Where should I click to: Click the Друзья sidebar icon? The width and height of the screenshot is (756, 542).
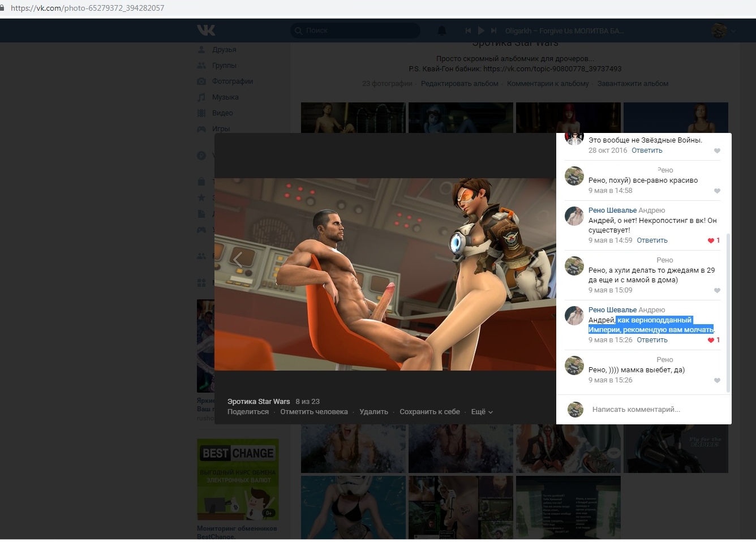coord(201,50)
